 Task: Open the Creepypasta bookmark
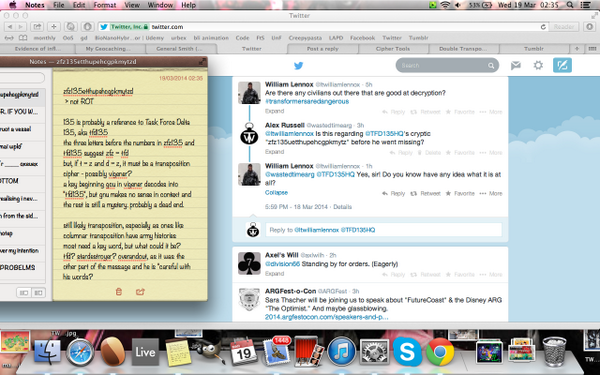[305, 38]
